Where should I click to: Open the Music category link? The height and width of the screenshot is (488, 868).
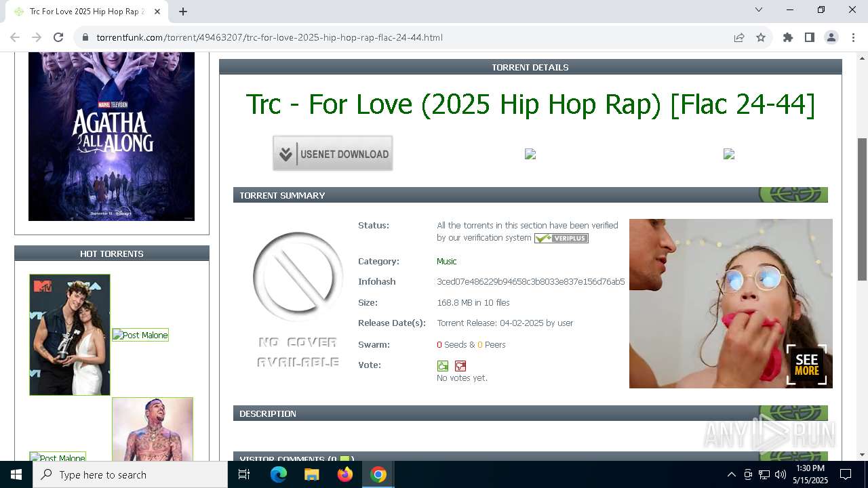446,261
